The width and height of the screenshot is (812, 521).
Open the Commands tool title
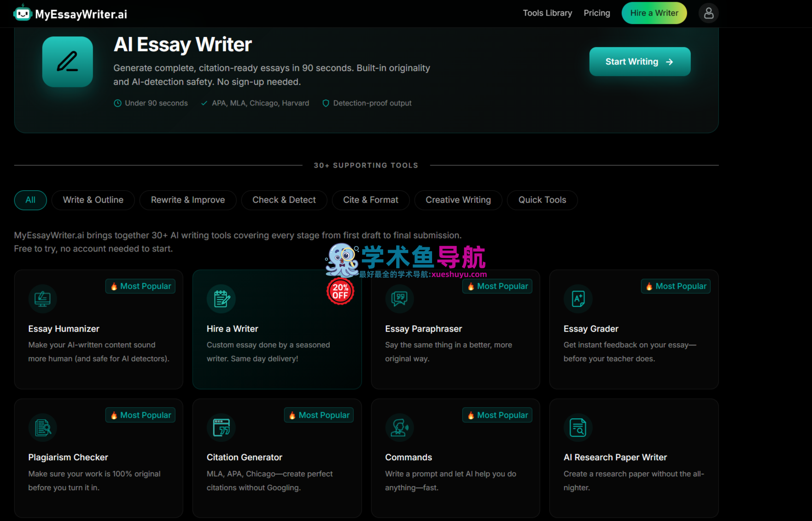coord(409,457)
